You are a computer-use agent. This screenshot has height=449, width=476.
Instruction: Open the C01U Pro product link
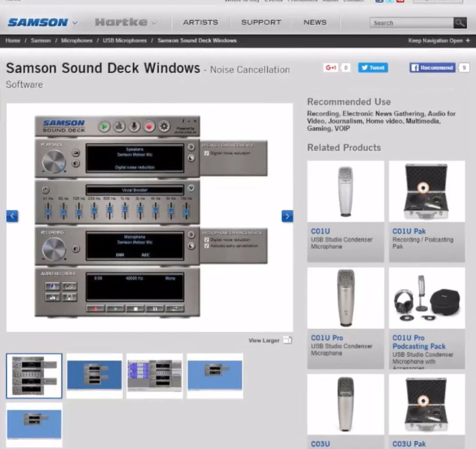[327, 338]
